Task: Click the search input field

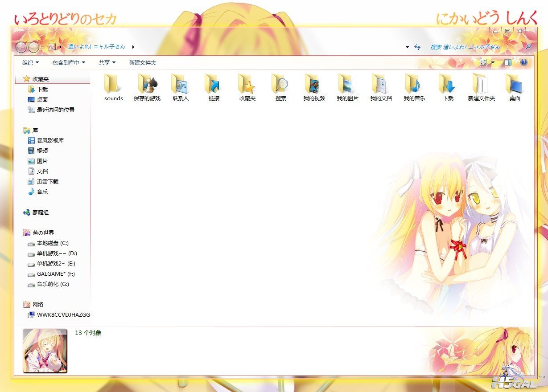Action: [473, 47]
